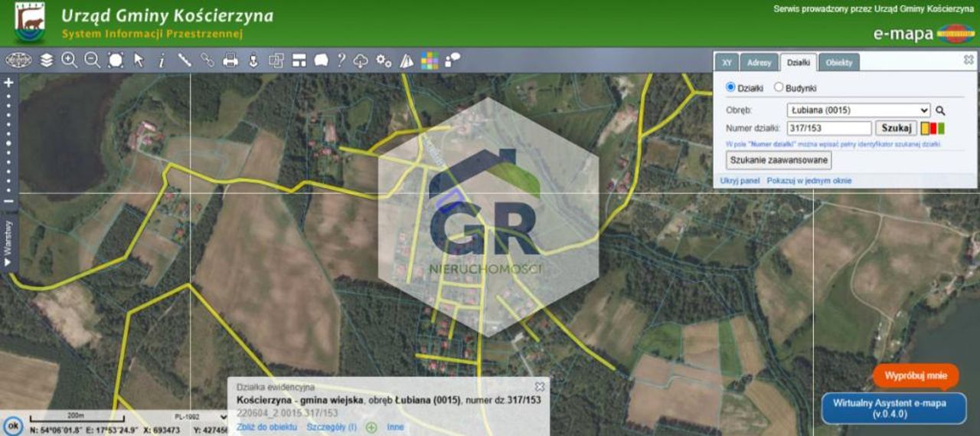
Task: Open the help question mark icon
Action: point(341,60)
